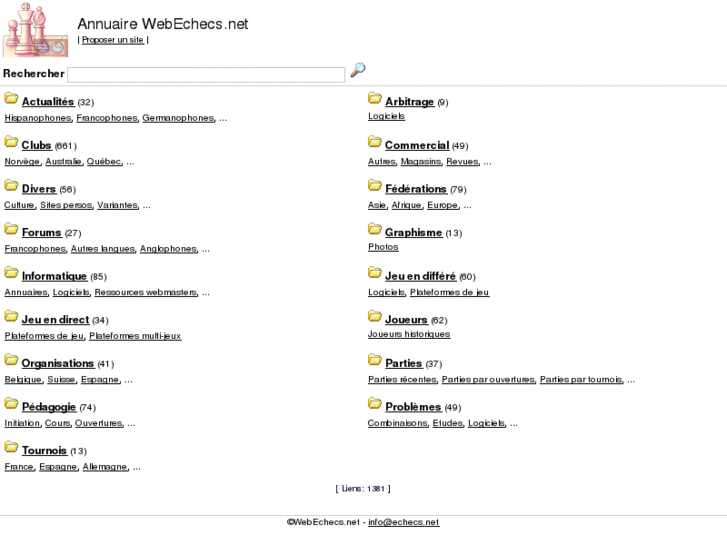Select Parties par ouvertures link

[x=488, y=380]
